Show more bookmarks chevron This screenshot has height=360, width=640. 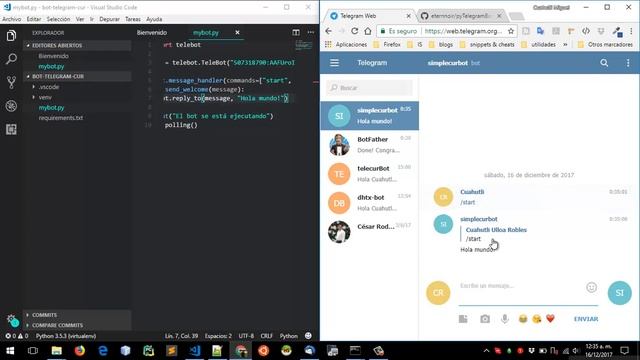[565, 44]
